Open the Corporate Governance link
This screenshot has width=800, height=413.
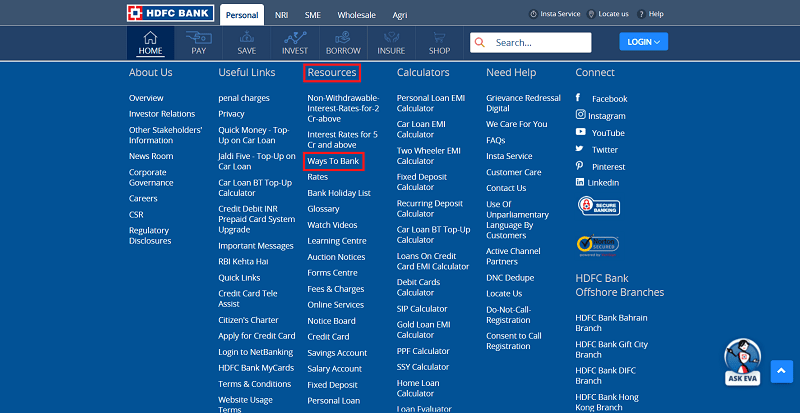[x=151, y=177]
